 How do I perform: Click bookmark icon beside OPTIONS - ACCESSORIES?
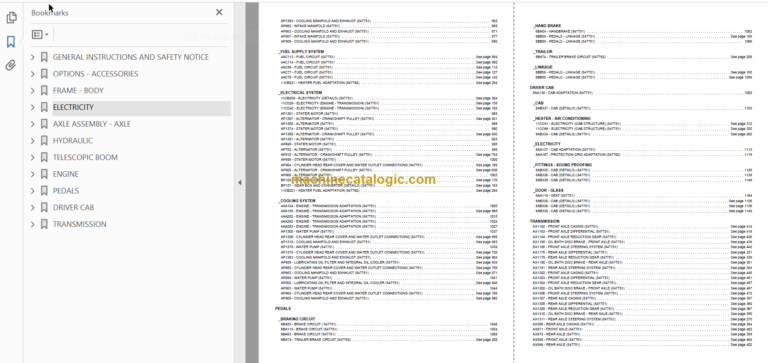tap(44, 74)
